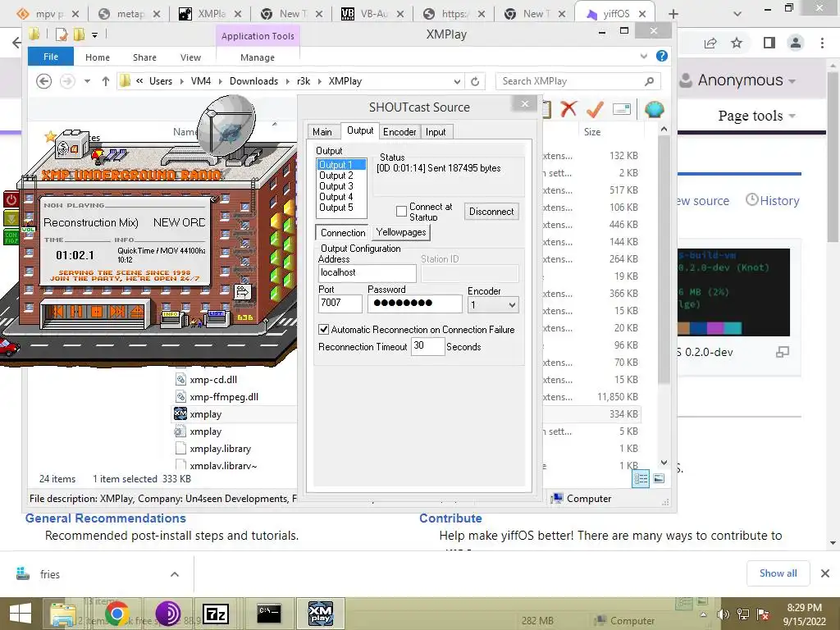Open Chrome profile avatar icon
Viewport: 840px width, 630px height.
[x=796, y=43]
